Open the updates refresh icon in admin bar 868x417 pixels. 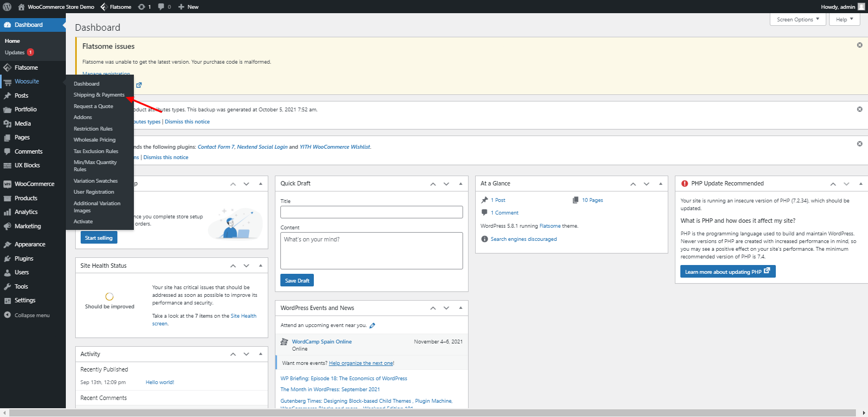click(142, 7)
